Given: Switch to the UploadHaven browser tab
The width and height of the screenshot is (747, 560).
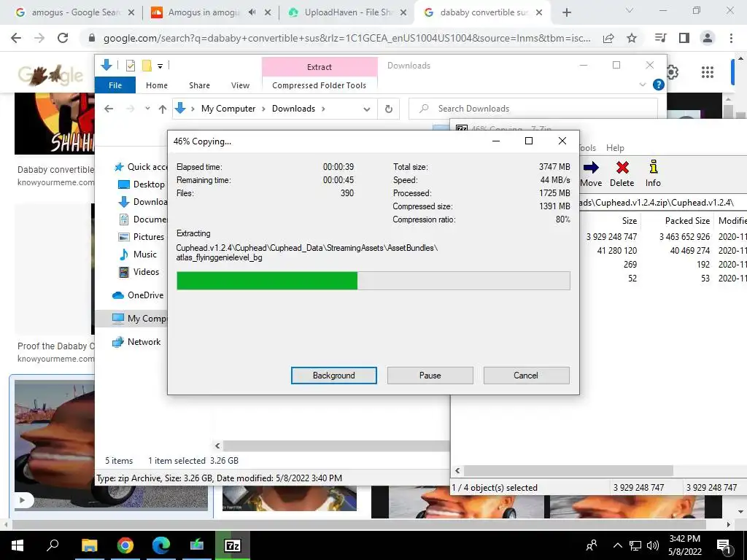Looking at the screenshot, I should (348, 12).
